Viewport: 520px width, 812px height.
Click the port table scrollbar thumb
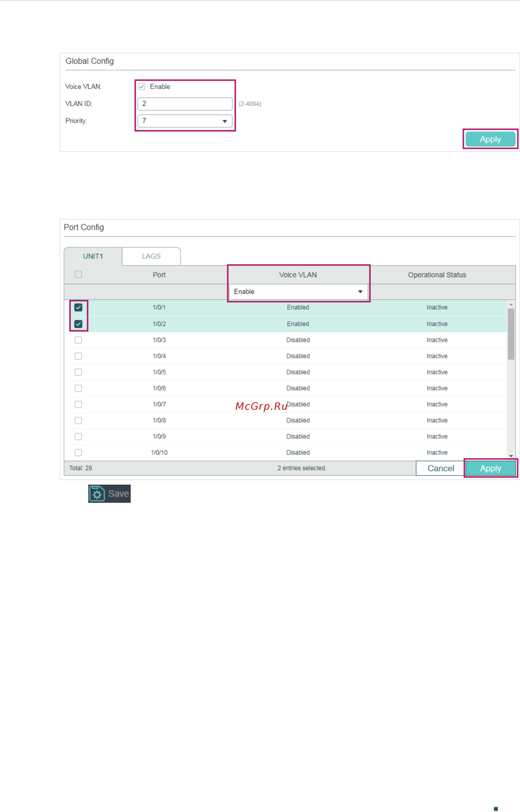click(511, 334)
